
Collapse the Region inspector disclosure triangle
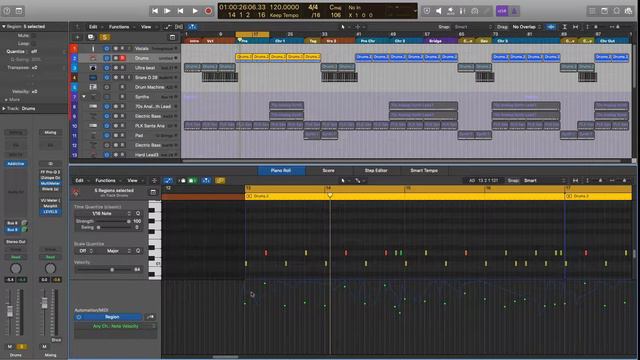tap(4, 27)
